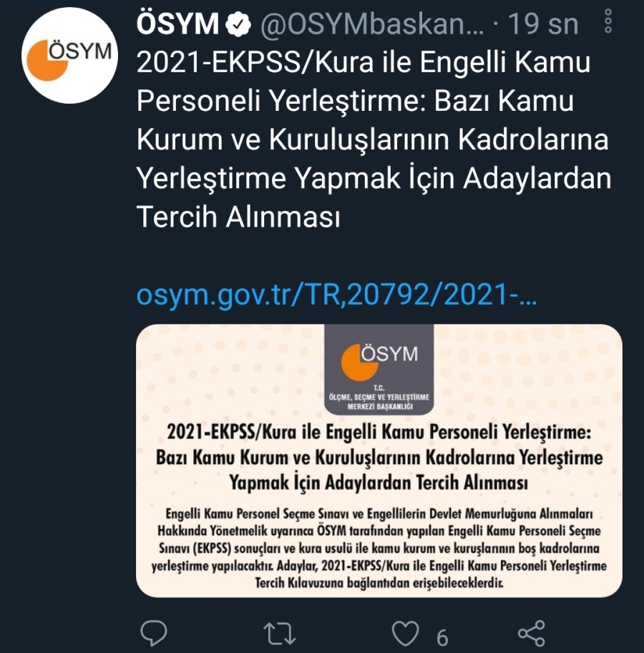The width and height of the screenshot is (644, 653).
Task: Click the @OSYMbaskan handle
Action: (x=372, y=24)
